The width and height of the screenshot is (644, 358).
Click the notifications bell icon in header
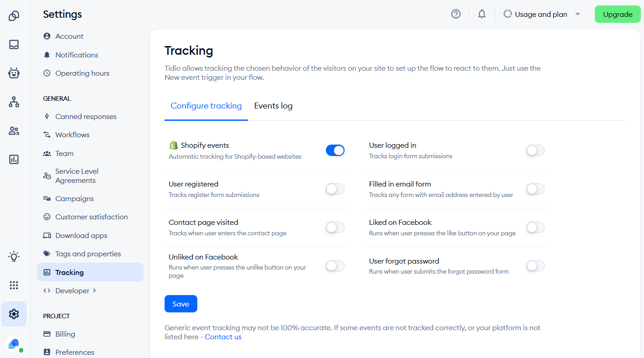point(482,14)
